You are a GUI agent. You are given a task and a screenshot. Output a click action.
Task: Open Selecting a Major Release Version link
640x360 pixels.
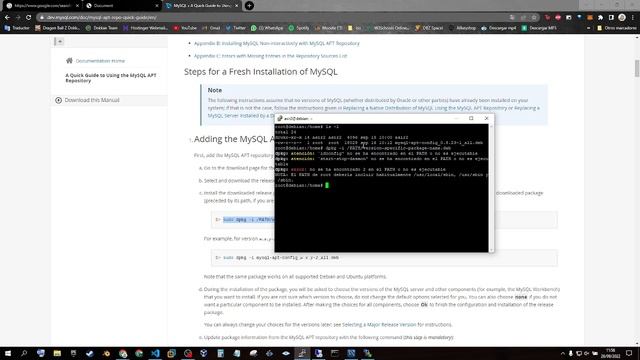pos(379,325)
